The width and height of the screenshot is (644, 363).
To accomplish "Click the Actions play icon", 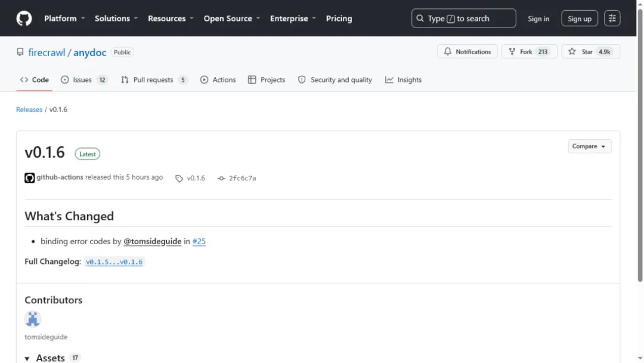I will (x=204, y=80).
